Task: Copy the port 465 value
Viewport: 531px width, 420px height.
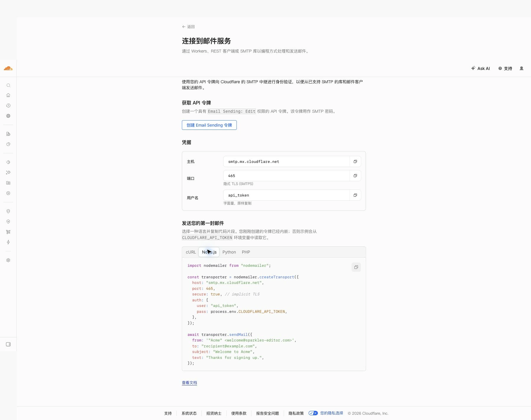Action: point(355,176)
